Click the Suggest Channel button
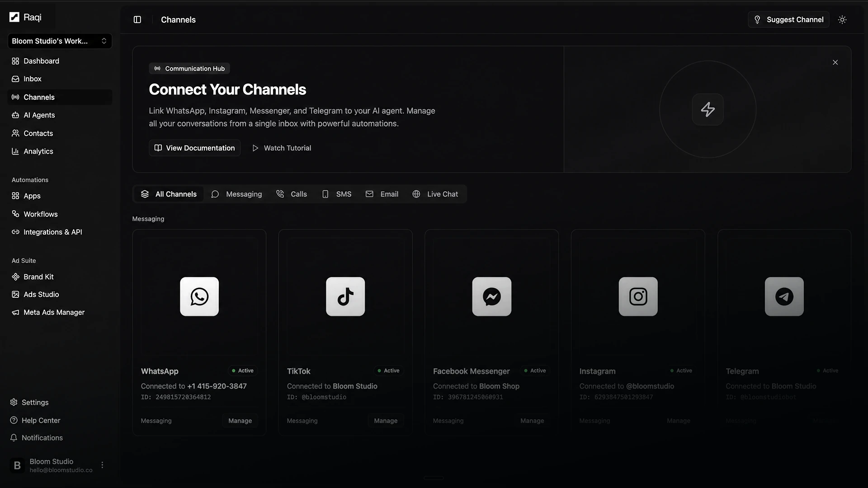Image resolution: width=868 pixels, height=488 pixels. pyautogui.click(x=788, y=19)
